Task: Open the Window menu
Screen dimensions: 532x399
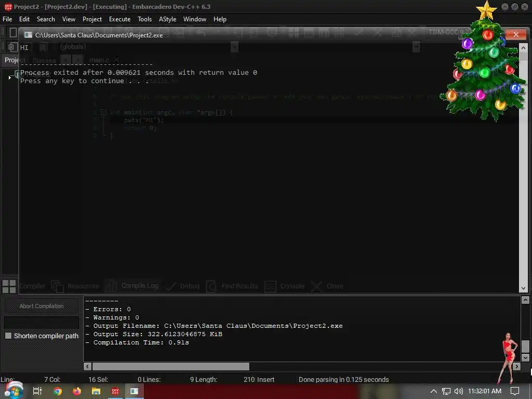Action: 195,19
